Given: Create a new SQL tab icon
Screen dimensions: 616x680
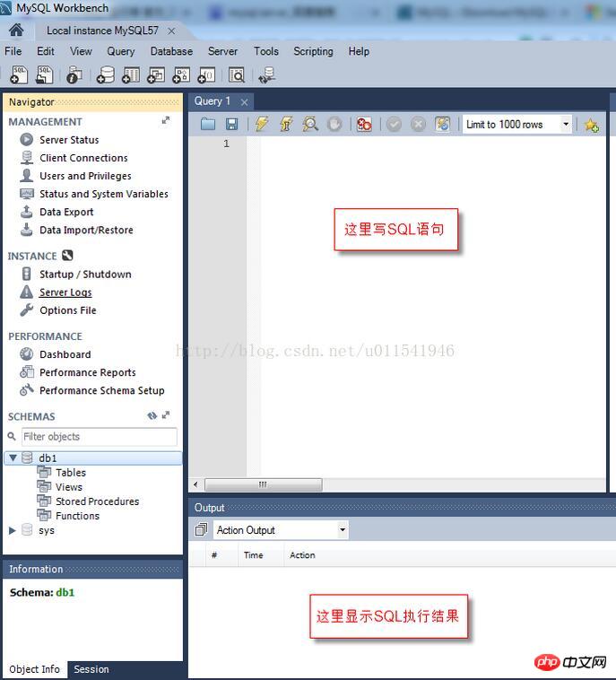Looking at the screenshot, I should (19, 75).
